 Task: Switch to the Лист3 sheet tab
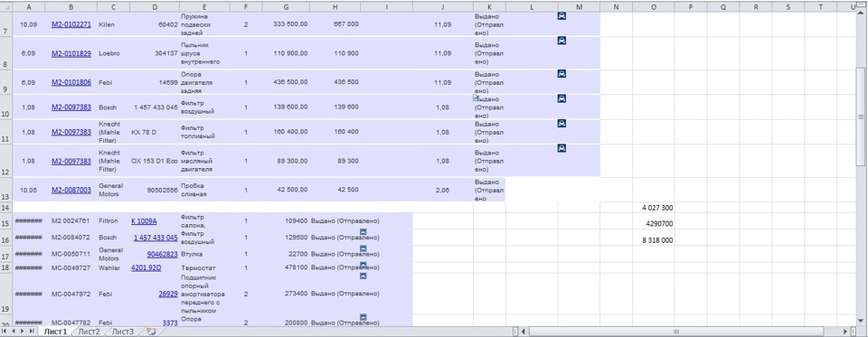pos(122,332)
